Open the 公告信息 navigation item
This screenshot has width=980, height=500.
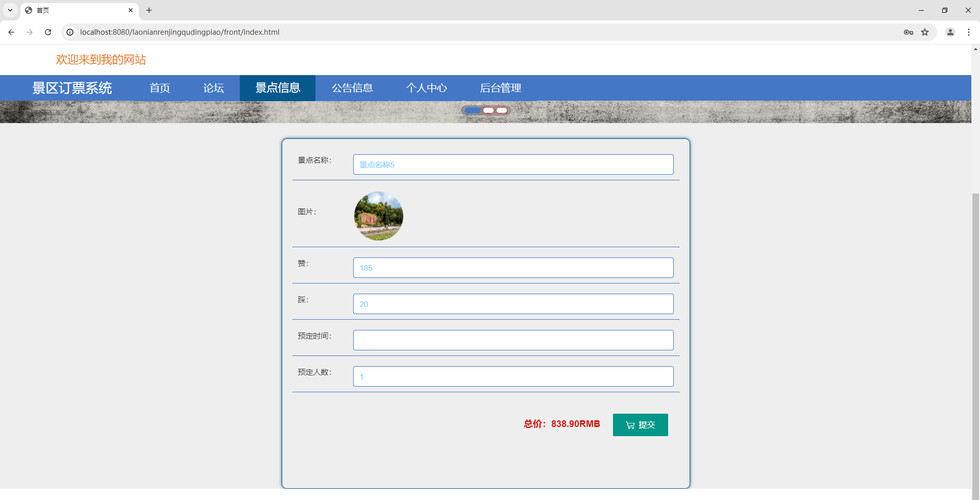coord(352,88)
